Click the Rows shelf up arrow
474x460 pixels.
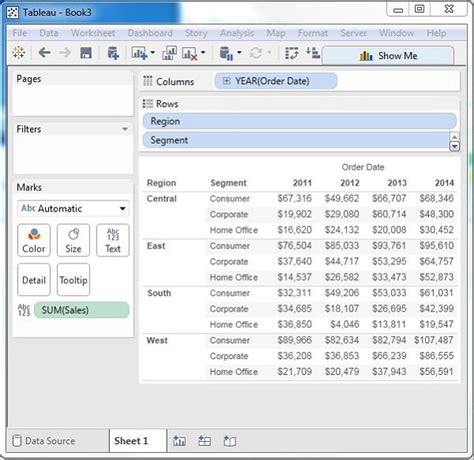[455, 136]
